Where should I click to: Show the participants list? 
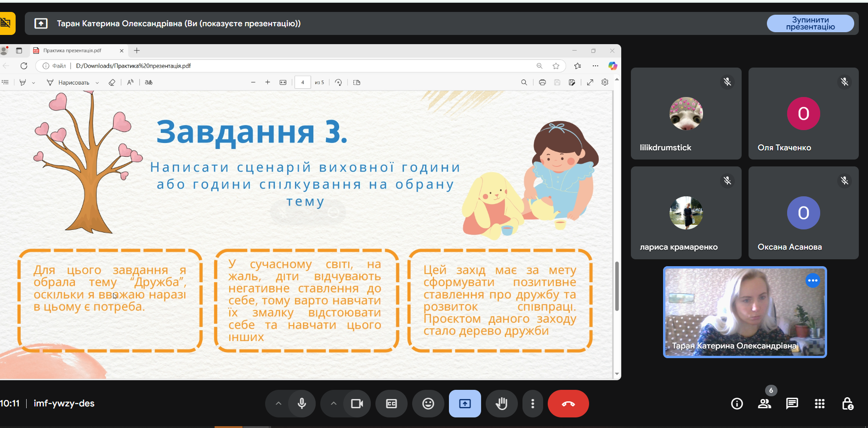coord(765,404)
